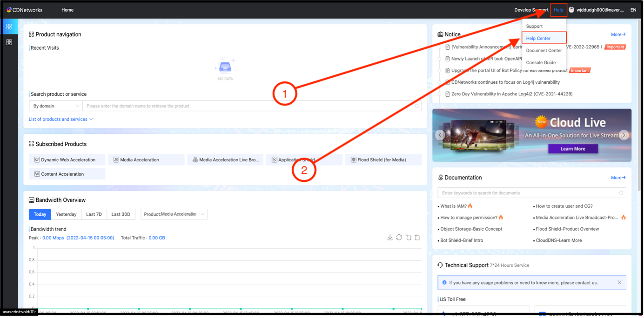Viewport: 644px width, 318px height.
Task: Select Console Guide from the menu
Action: (x=541, y=62)
